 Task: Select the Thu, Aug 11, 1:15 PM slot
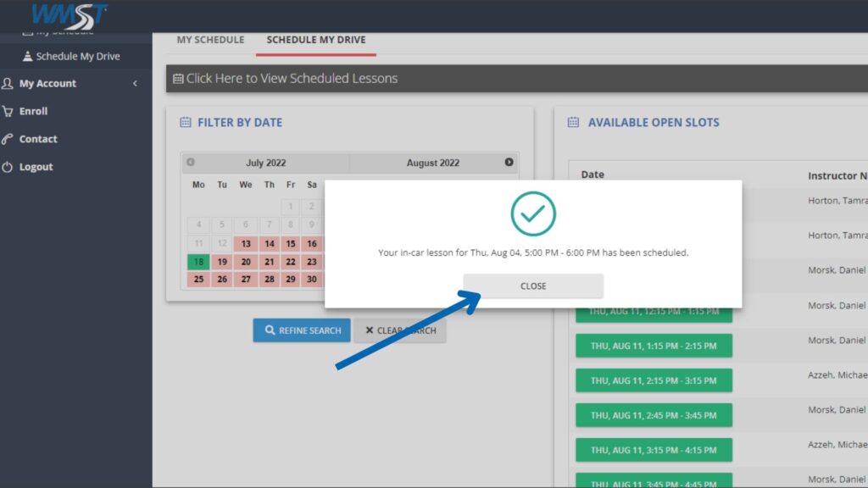click(x=654, y=346)
